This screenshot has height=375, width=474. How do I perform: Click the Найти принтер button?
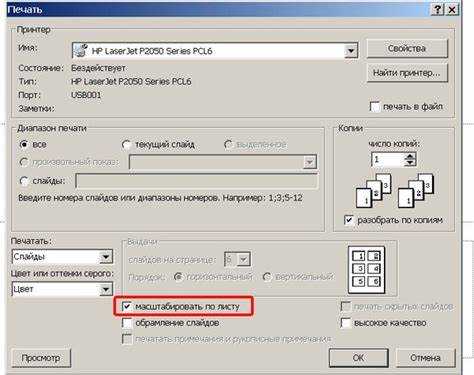pyautogui.click(x=407, y=72)
